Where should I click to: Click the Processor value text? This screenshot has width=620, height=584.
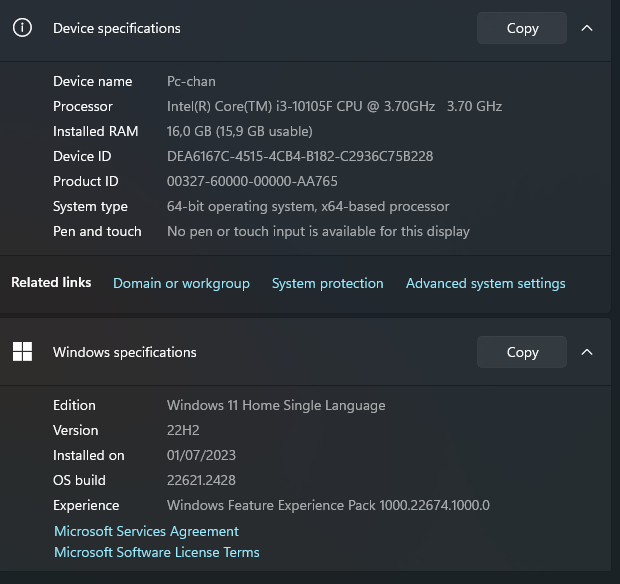334,106
